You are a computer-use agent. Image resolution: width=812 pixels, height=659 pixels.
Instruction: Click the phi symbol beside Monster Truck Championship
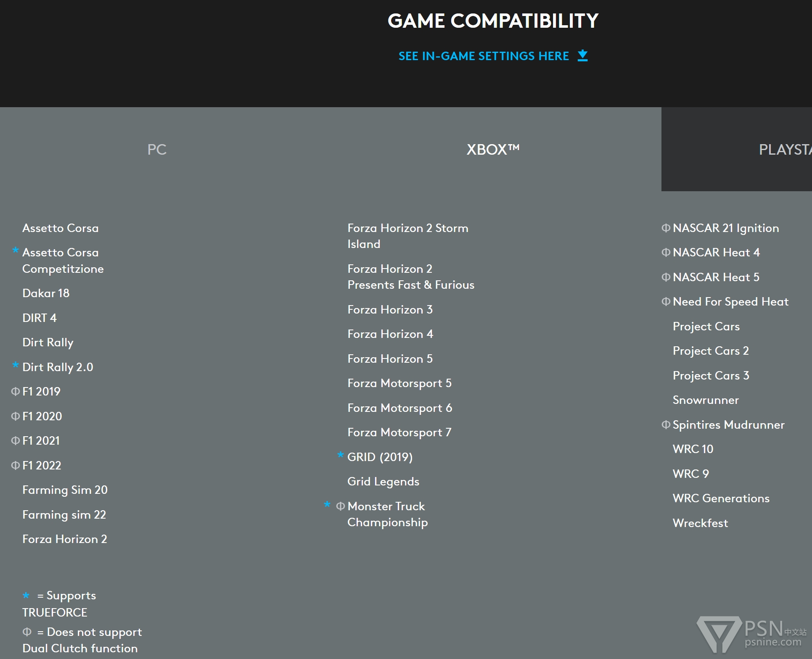pos(341,506)
